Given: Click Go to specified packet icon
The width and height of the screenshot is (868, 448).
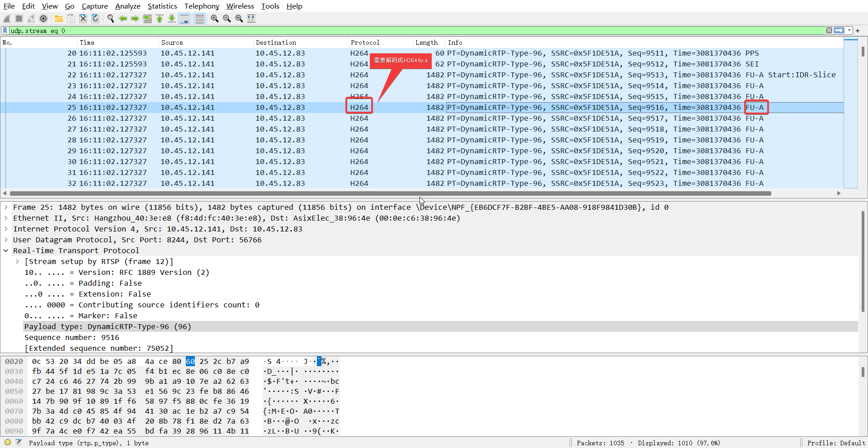Looking at the screenshot, I should (x=147, y=19).
